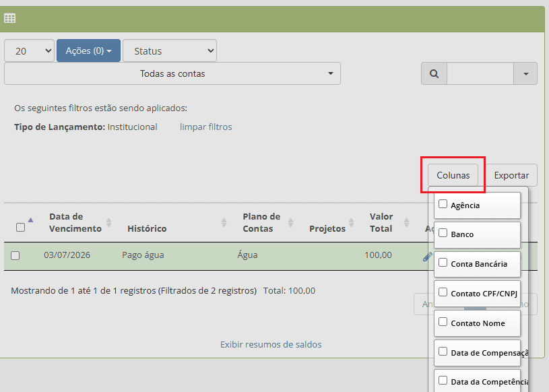Open Exibir resumos de saldos link

pyautogui.click(x=271, y=344)
